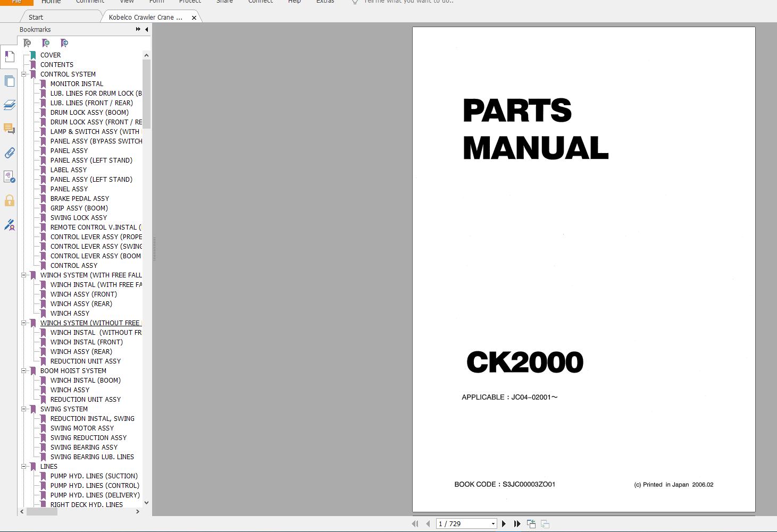The width and height of the screenshot is (777, 532).
Task: Jump to the last page
Action: click(x=517, y=524)
